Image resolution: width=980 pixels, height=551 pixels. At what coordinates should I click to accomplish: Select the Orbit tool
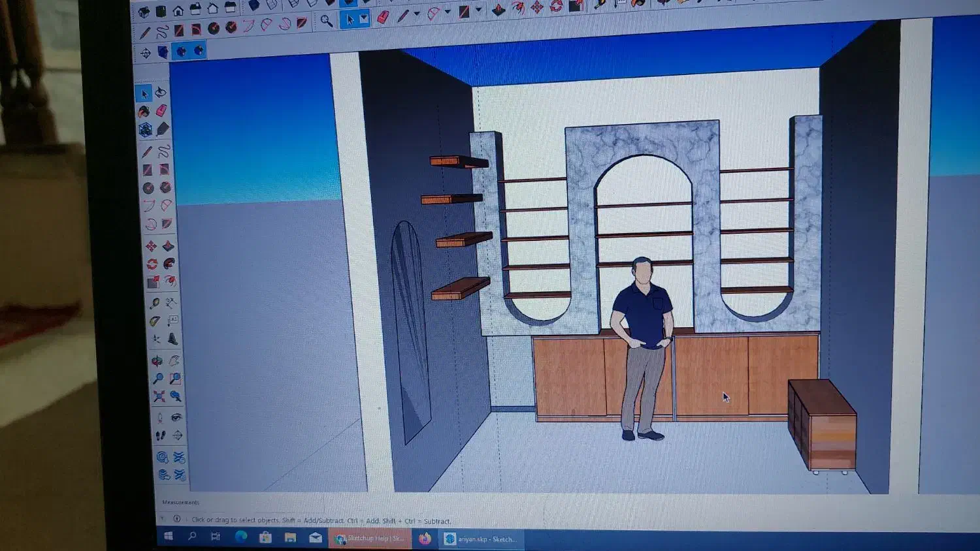pos(157,360)
